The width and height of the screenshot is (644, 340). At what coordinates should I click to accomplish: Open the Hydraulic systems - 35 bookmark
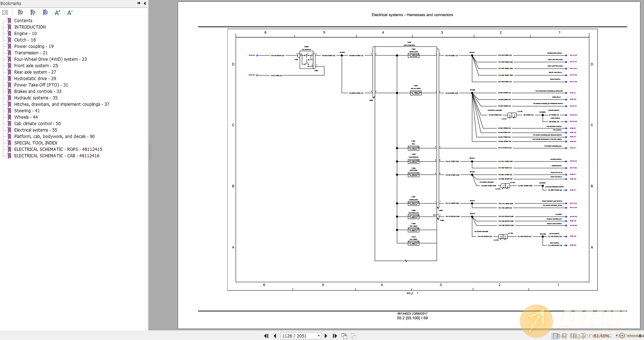(36, 98)
